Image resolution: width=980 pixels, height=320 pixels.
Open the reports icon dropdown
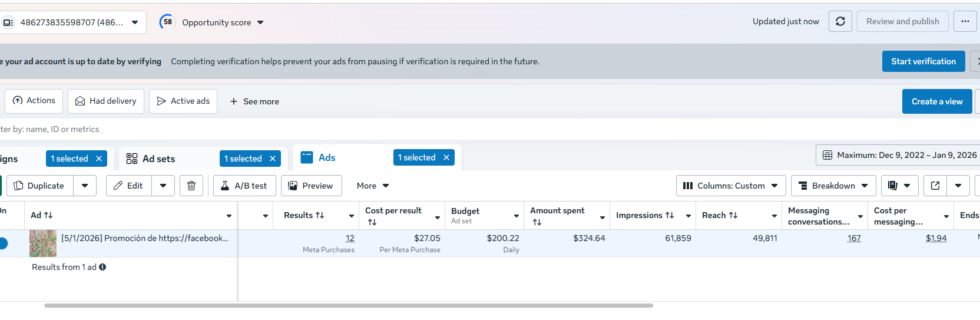[898, 186]
